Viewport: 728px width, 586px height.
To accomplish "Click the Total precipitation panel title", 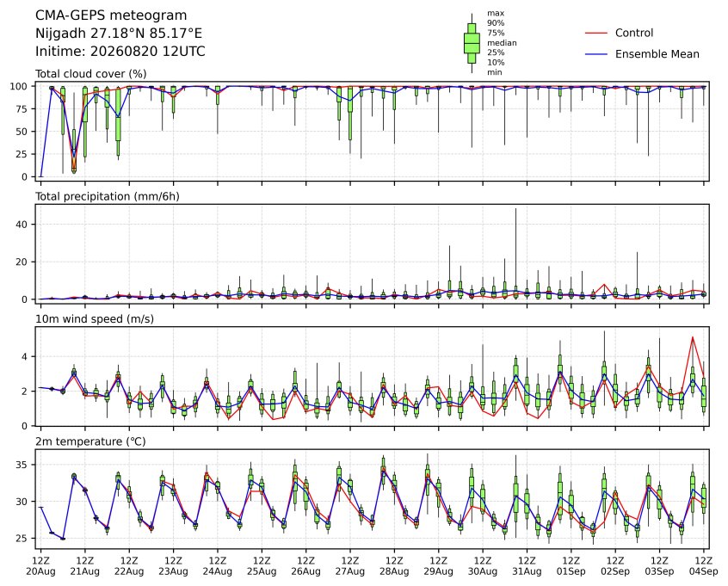I will [x=108, y=196].
